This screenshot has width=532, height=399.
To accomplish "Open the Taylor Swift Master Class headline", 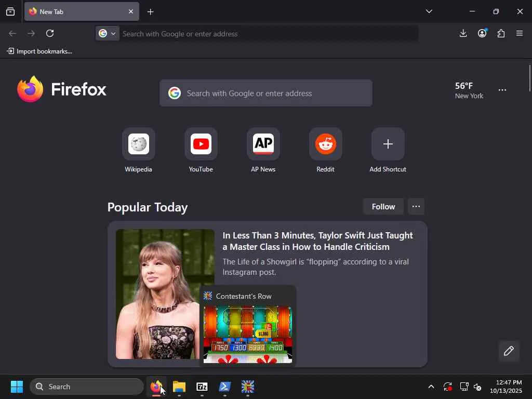I will [317, 241].
